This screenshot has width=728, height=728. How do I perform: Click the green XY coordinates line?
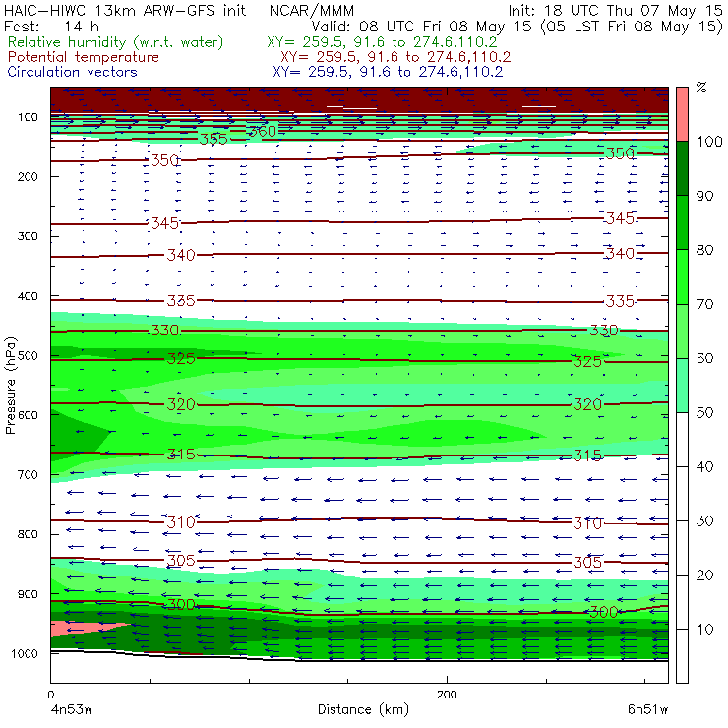tap(382, 42)
